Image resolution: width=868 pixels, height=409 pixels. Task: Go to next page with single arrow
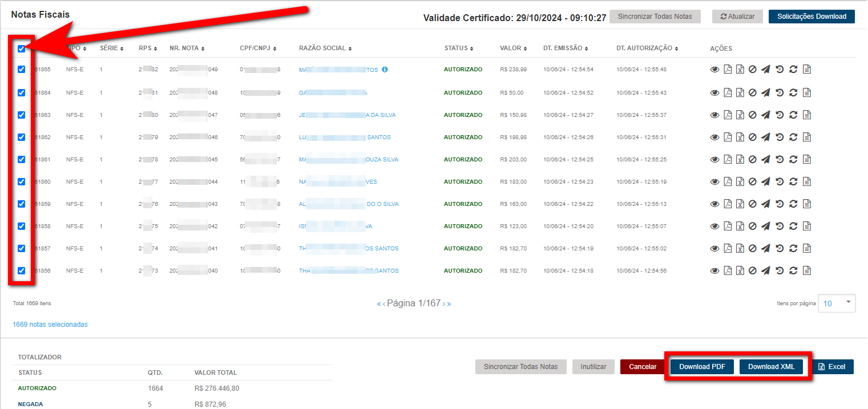pyautogui.click(x=444, y=303)
